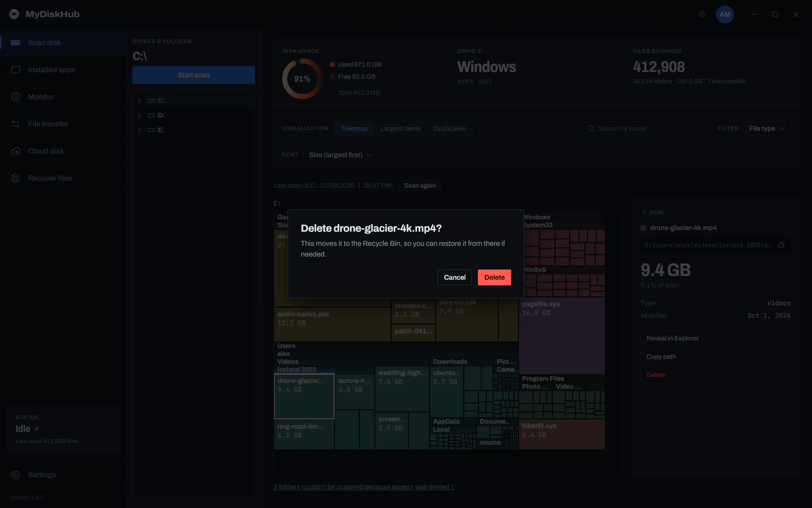Go to the Monitor section
Screen dimensions: 812x508
(63, 97)
